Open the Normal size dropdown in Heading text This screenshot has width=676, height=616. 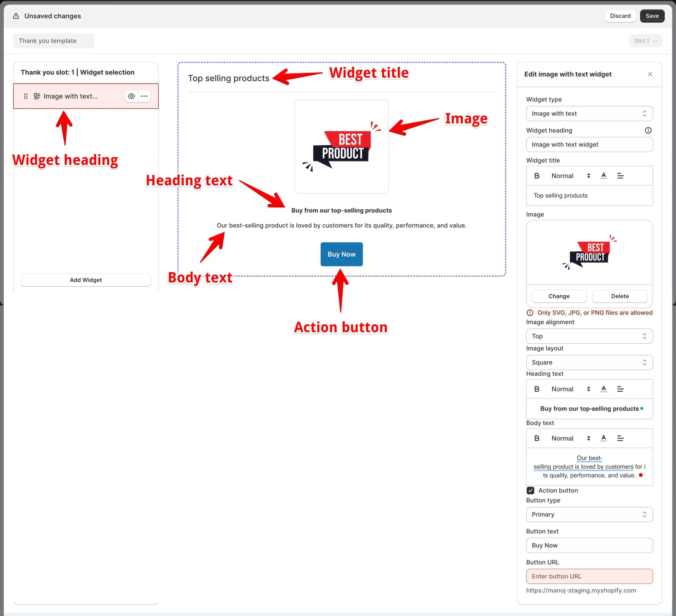[570, 389]
